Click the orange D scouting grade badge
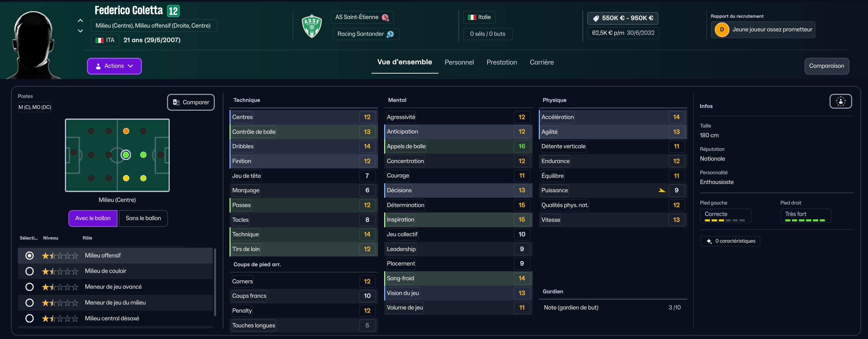868x339 pixels. [x=722, y=30]
